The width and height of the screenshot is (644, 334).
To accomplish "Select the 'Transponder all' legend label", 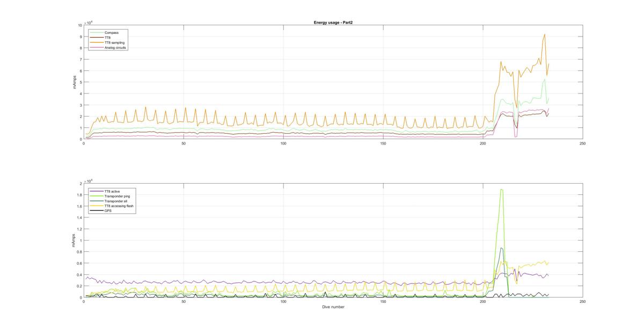I will pyautogui.click(x=116, y=201).
